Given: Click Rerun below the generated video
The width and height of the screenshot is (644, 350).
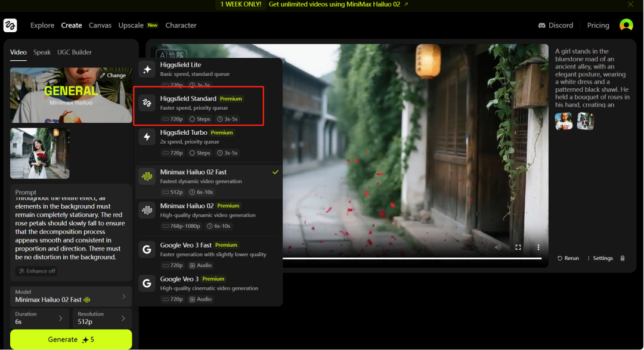Looking at the screenshot, I should click(568, 258).
